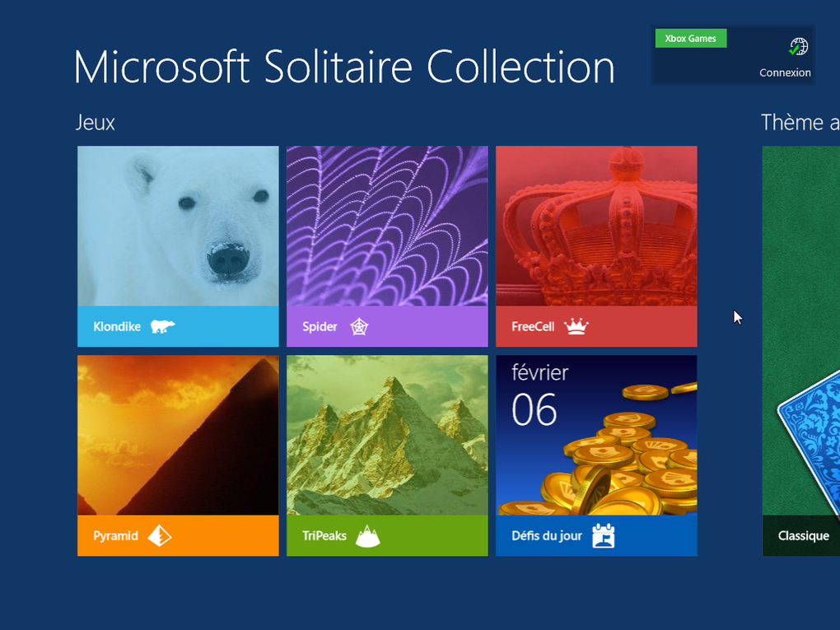Click the Xbox Games green badge
Screen dimensions: 840x630
pos(691,39)
